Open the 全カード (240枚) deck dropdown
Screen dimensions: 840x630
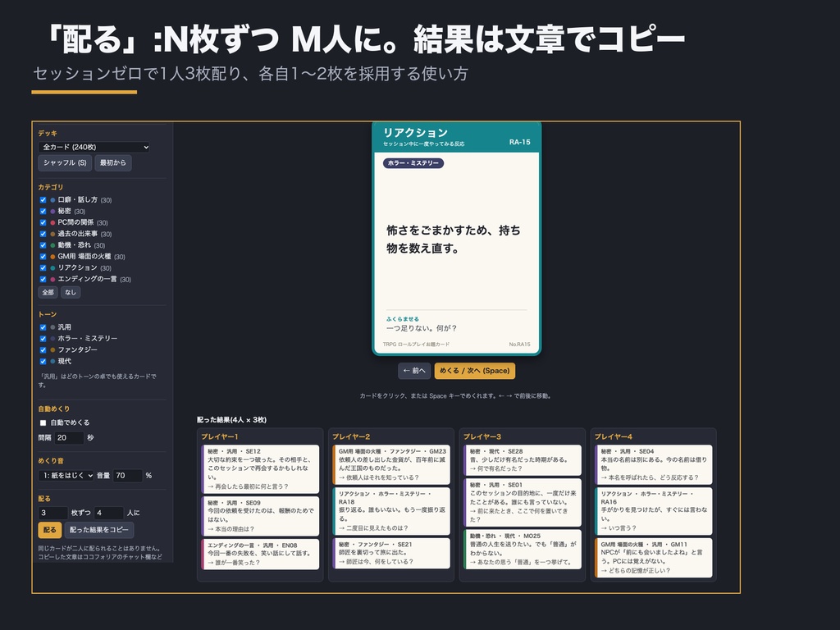tap(94, 147)
